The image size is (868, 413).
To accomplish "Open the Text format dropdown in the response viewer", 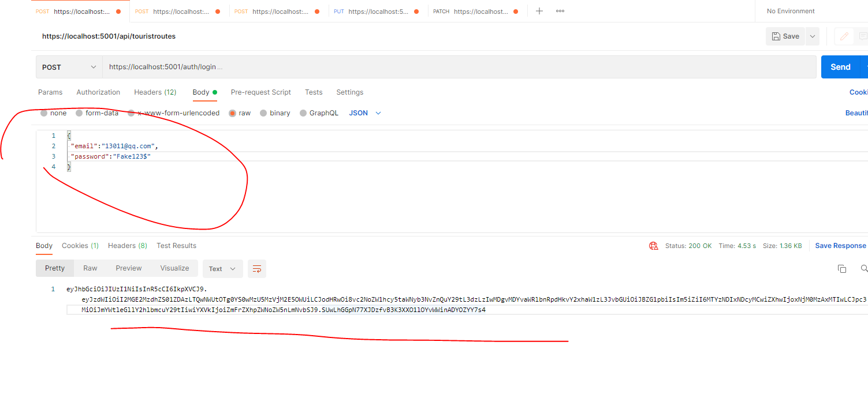I will (222, 268).
